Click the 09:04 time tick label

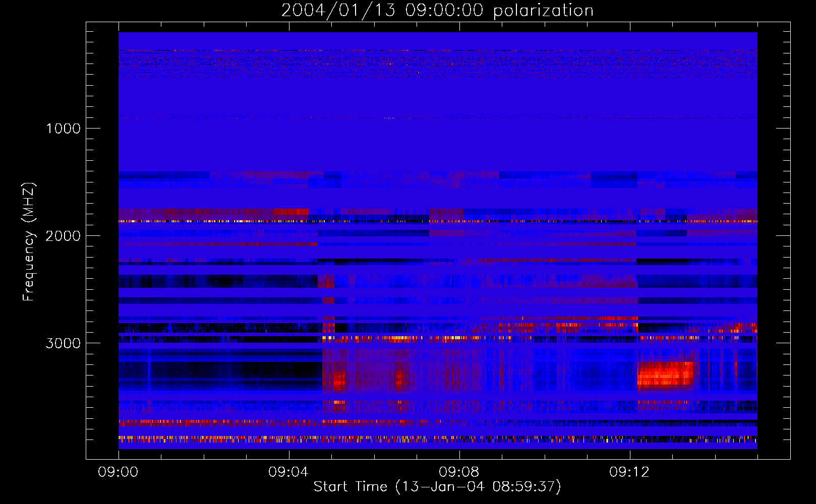(288, 472)
